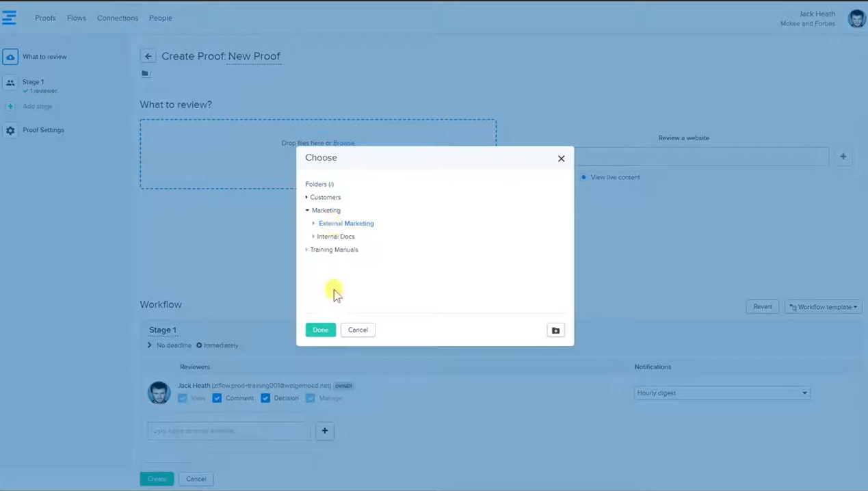This screenshot has height=491, width=868.
Task: Click the Create button at bottom
Action: click(157, 479)
